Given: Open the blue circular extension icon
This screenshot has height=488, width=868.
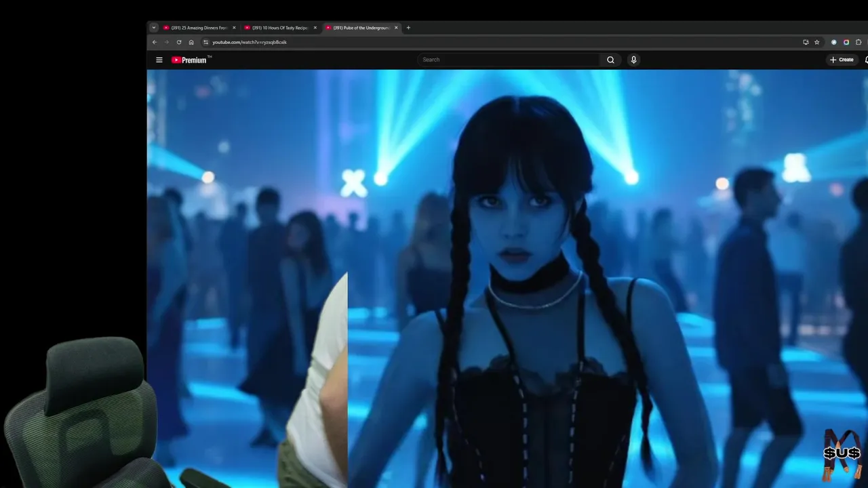Looking at the screenshot, I should point(834,42).
